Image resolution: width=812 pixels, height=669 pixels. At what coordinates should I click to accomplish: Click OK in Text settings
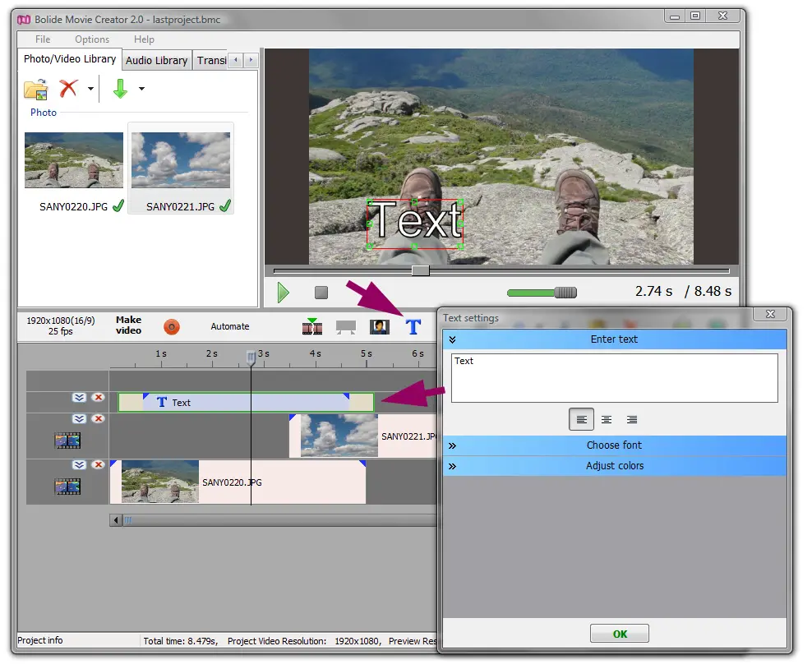[620, 634]
